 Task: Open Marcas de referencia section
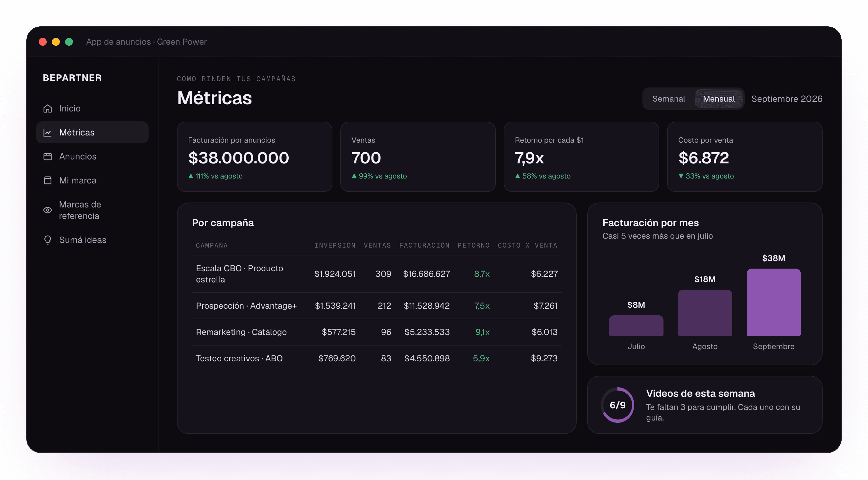click(x=92, y=210)
